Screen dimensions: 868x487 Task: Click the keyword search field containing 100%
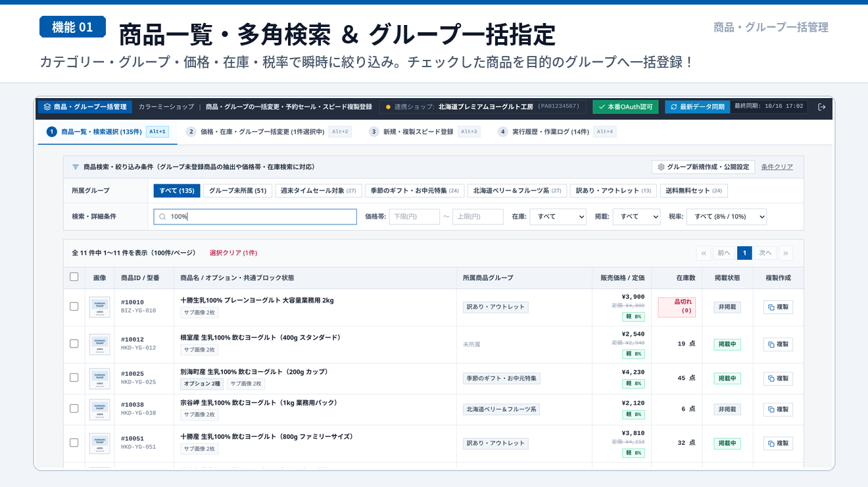click(x=255, y=217)
